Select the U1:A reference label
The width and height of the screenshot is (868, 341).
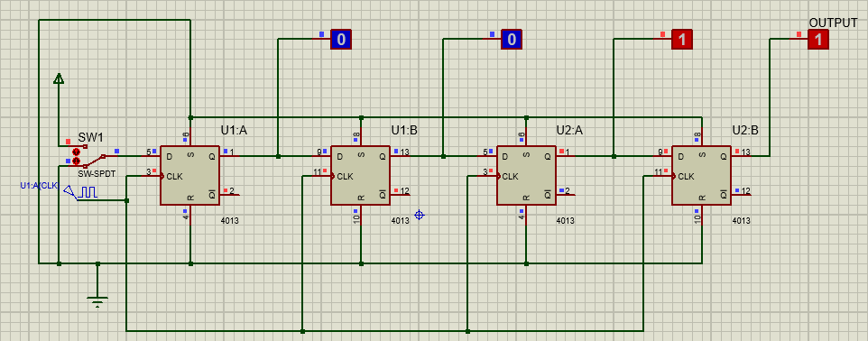tap(234, 130)
